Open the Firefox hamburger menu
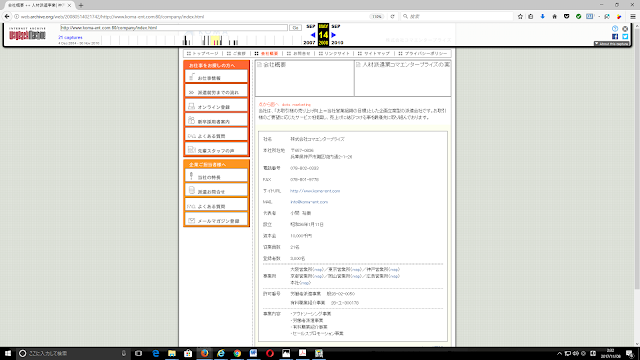 (633, 16)
